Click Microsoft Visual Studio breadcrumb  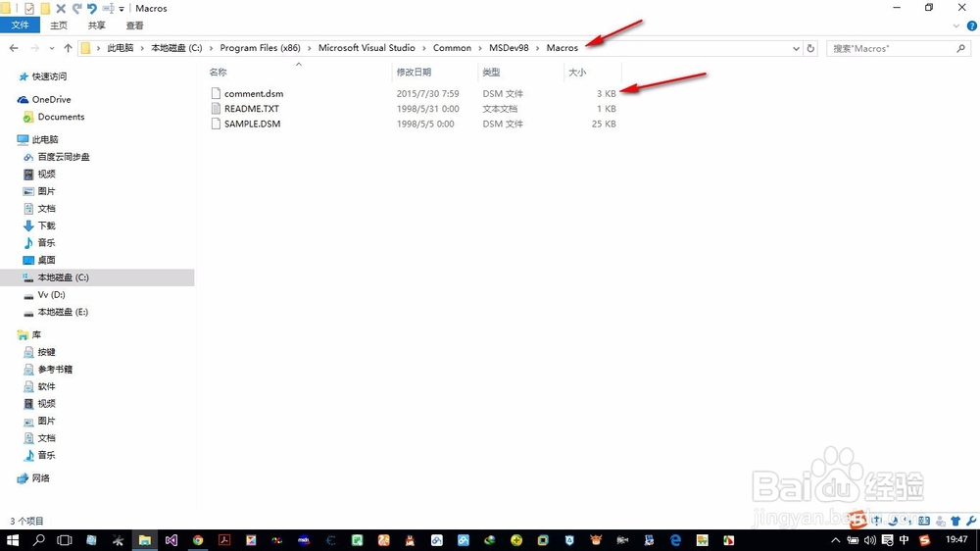tap(367, 48)
